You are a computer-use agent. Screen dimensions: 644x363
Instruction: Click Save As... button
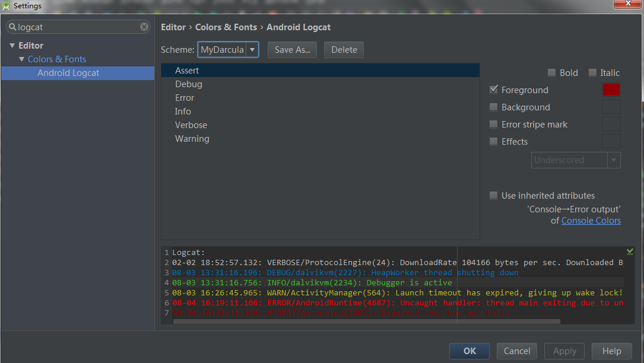[x=293, y=50]
